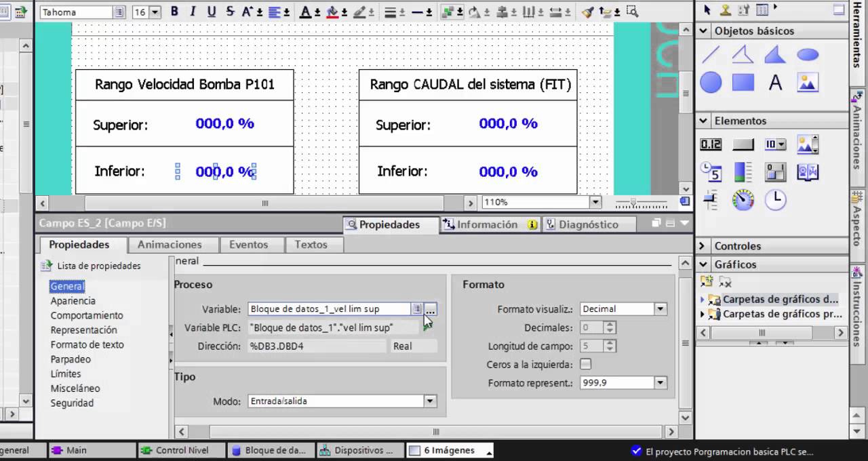Open the Diagnóstico inspector tab

click(588, 224)
